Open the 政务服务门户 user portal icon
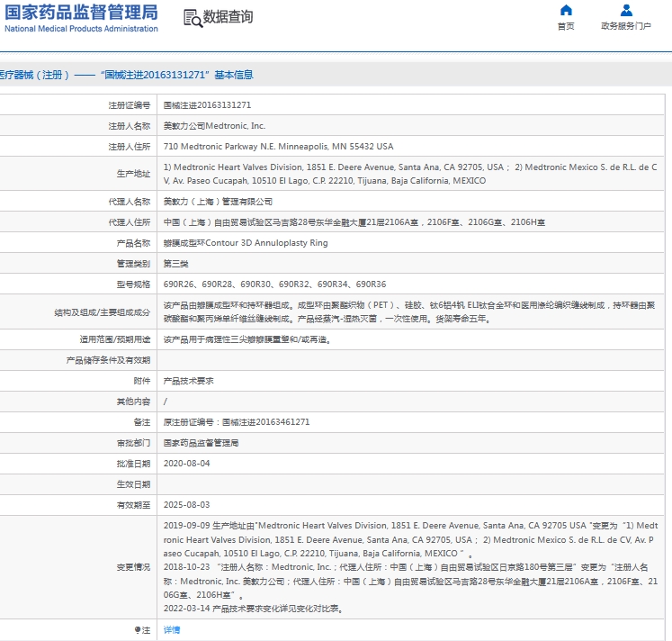The image size is (672, 641). coord(626,10)
